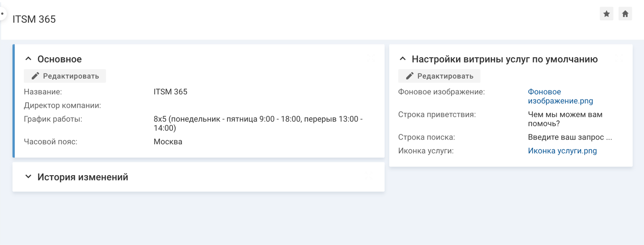This screenshot has height=245, width=644.
Task: Click Редактировать in the Основное block
Action: point(65,76)
